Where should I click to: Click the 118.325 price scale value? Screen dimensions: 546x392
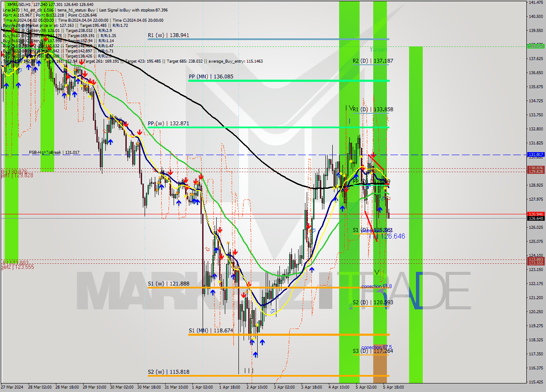(x=536, y=340)
